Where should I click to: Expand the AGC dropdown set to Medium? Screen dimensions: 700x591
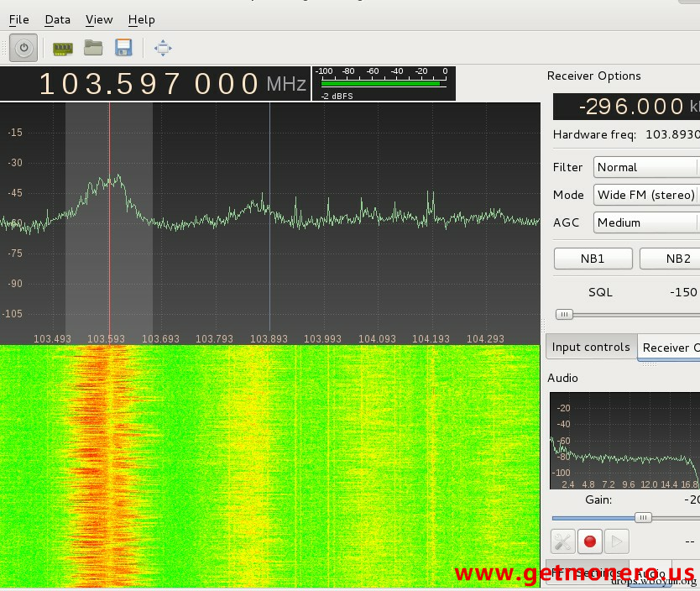(x=646, y=222)
